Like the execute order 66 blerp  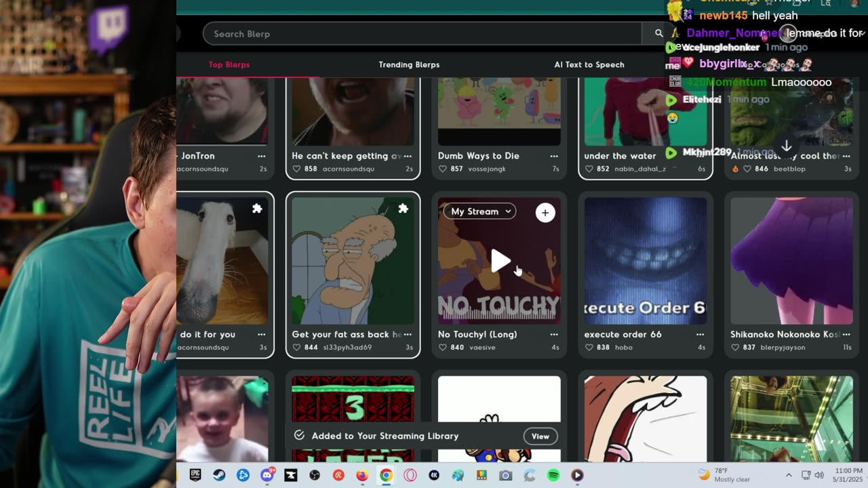pos(589,347)
